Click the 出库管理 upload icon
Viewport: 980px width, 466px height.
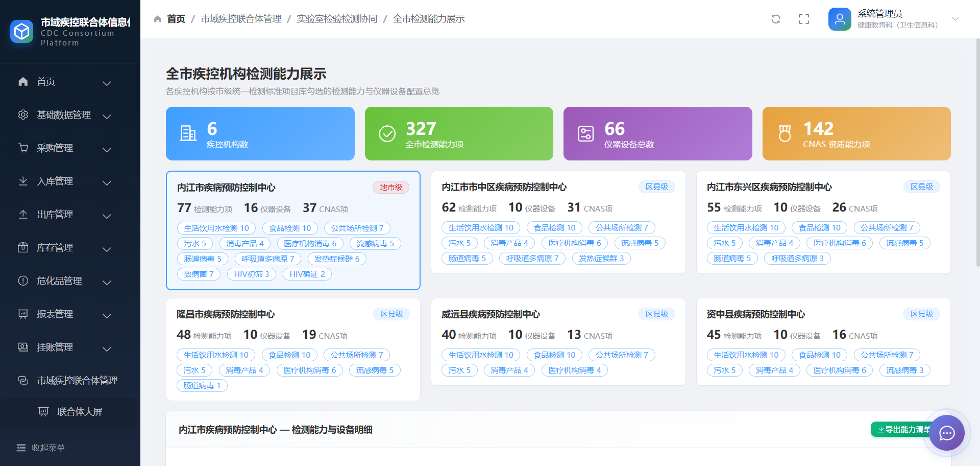23,214
